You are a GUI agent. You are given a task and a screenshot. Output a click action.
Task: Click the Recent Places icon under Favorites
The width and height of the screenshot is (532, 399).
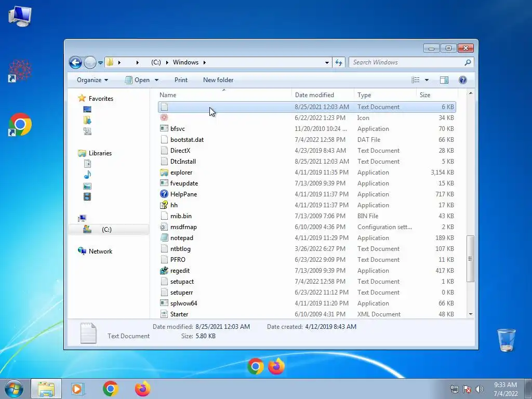click(x=87, y=131)
